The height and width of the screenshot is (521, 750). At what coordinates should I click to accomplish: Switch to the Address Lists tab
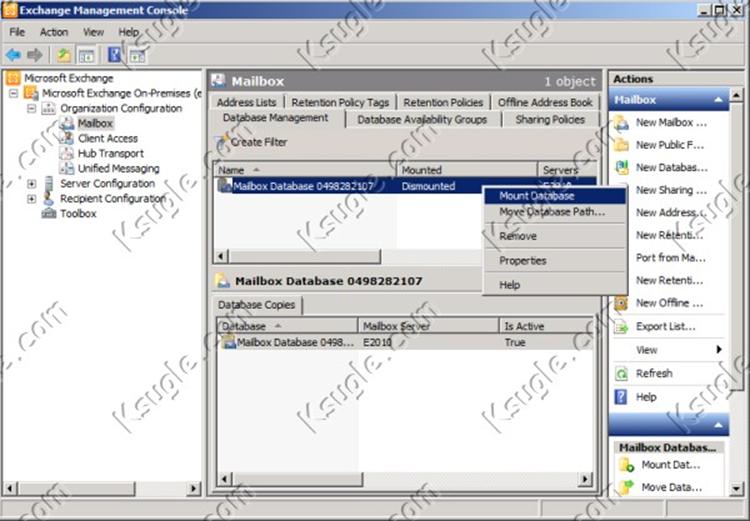(x=246, y=102)
